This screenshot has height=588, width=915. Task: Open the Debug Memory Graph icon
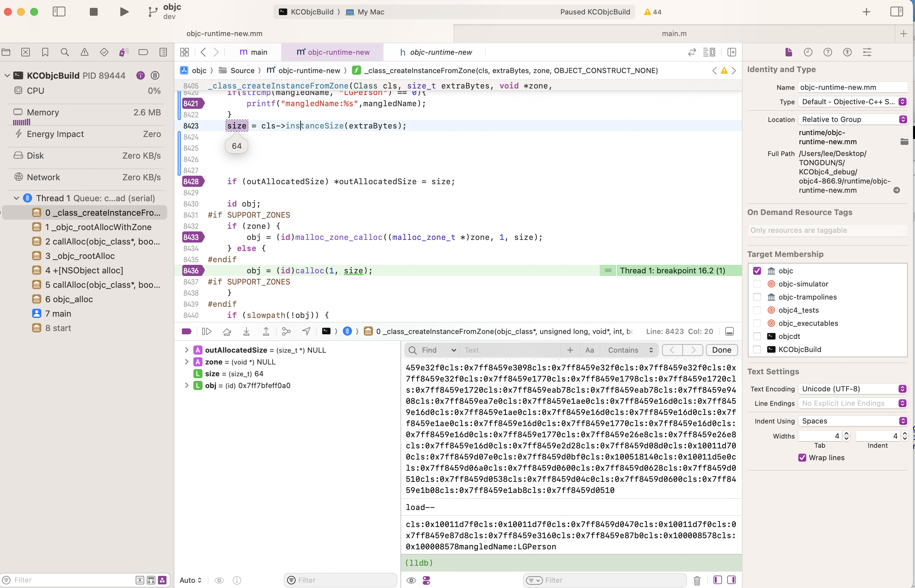click(286, 331)
